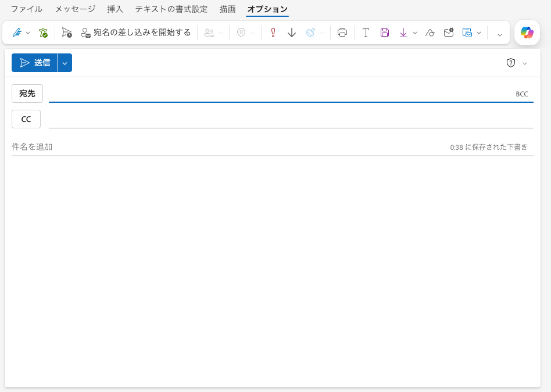The width and height of the screenshot is (551, 392).
Task: Expand the brush icon dropdown arrow
Action: point(322,33)
